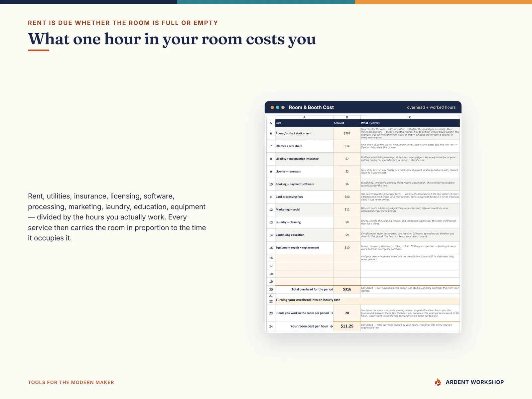This screenshot has width=532, height=399.
Task: Click the 'What one hour in your room costs you' heading
Action: click(172, 39)
